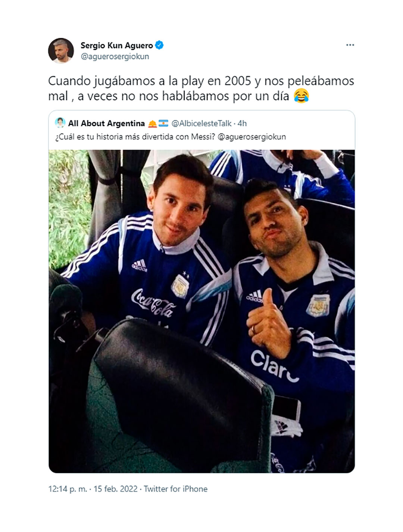Click the Argentina flag emoji
This screenshot has height=532, width=403.
point(163,123)
